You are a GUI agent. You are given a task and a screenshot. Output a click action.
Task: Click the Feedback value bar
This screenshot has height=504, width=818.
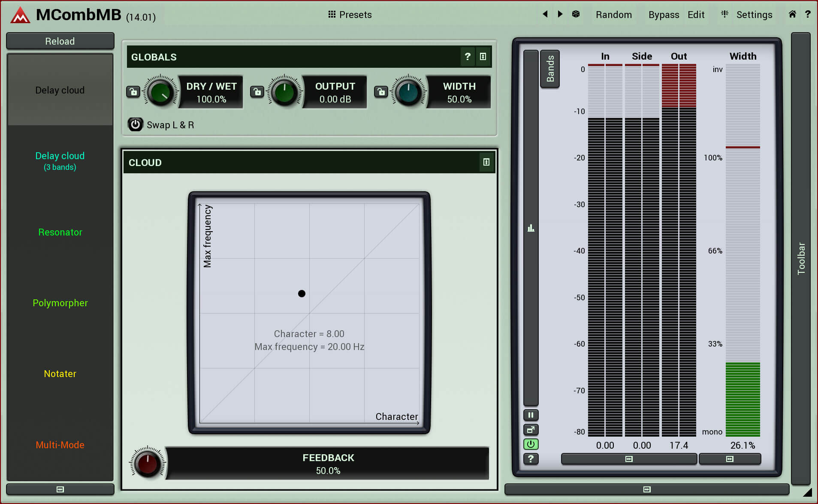point(328,464)
